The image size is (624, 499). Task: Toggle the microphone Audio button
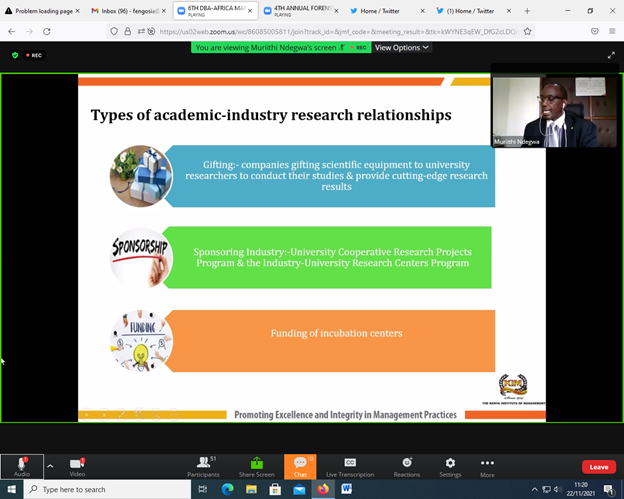(21, 465)
